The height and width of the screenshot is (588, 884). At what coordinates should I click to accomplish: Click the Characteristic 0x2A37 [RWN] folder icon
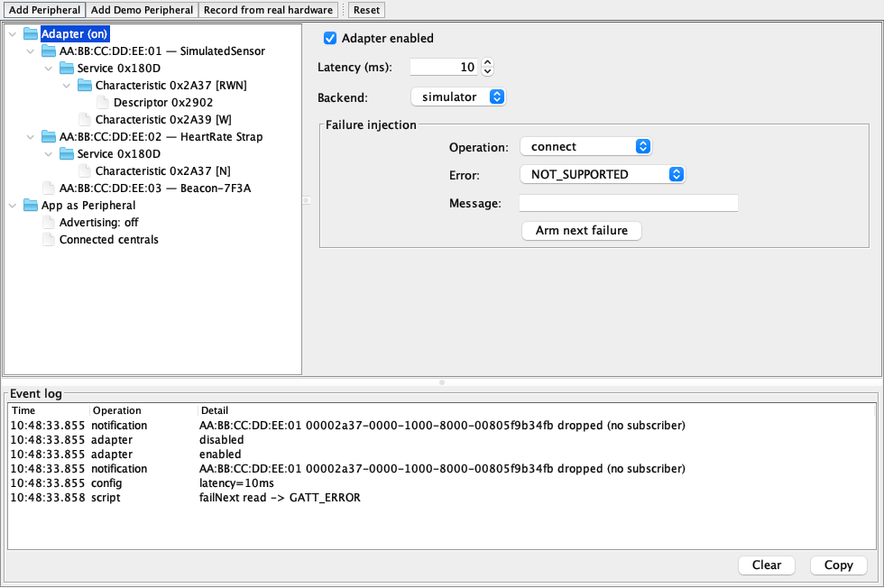click(85, 85)
